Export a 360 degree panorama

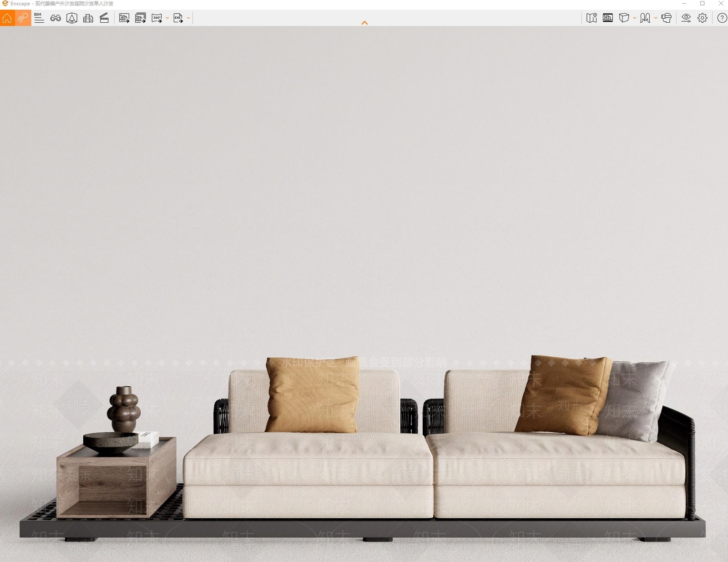157,18
